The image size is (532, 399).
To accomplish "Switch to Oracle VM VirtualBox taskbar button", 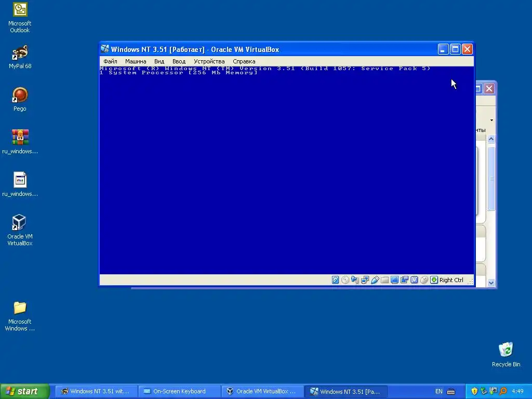I will pyautogui.click(x=263, y=391).
